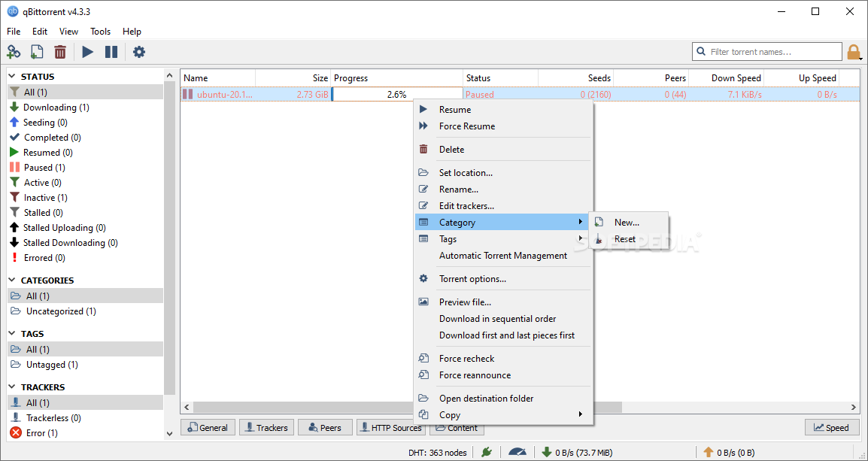Open Options via the toolbar gear icon

click(139, 52)
